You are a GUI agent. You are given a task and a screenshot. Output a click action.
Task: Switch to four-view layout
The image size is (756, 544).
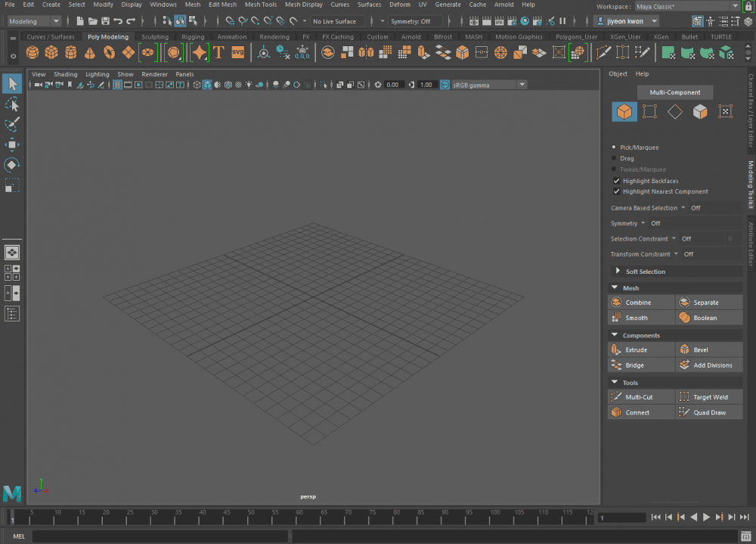[12, 272]
